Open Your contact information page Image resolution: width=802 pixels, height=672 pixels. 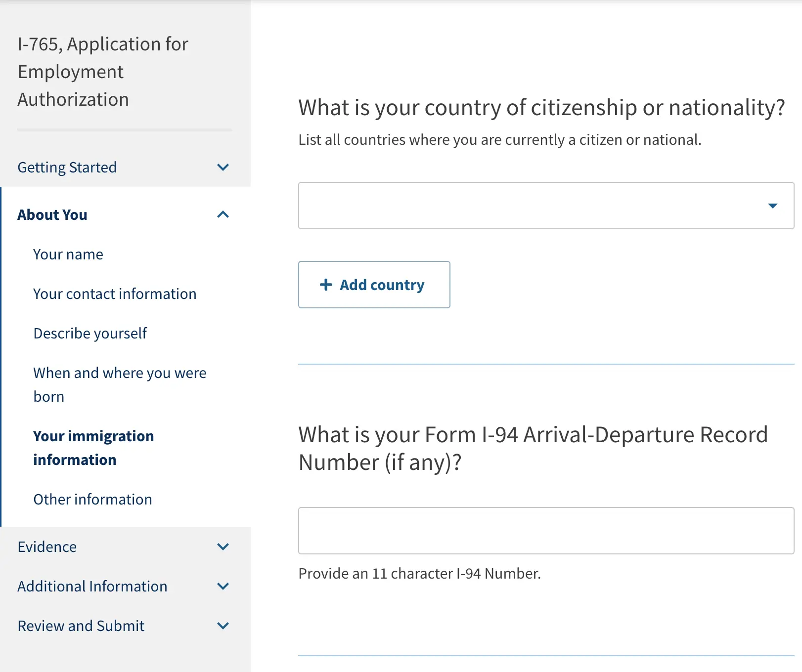[115, 294]
